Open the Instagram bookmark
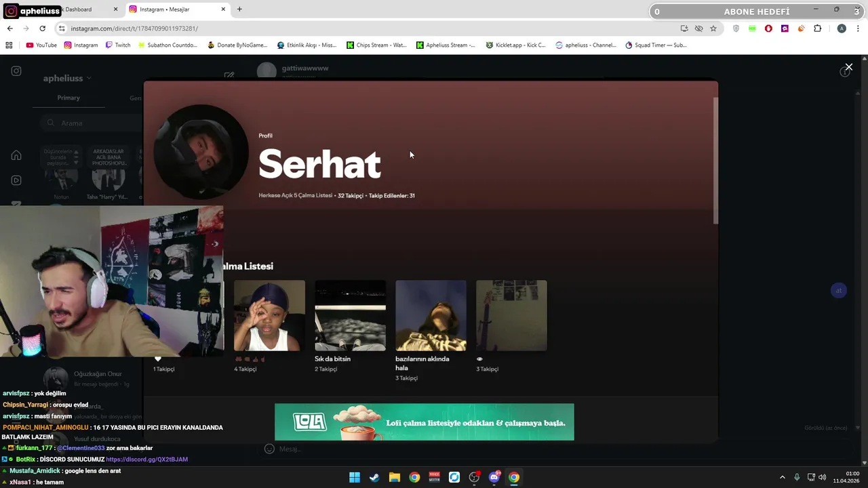The width and height of the screenshot is (868, 488). pos(81,45)
